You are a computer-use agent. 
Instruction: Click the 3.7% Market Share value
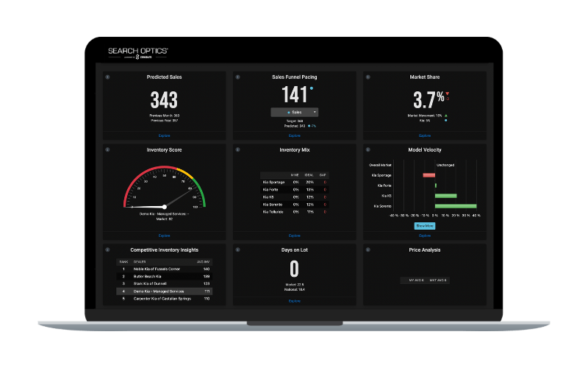(x=429, y=100)
